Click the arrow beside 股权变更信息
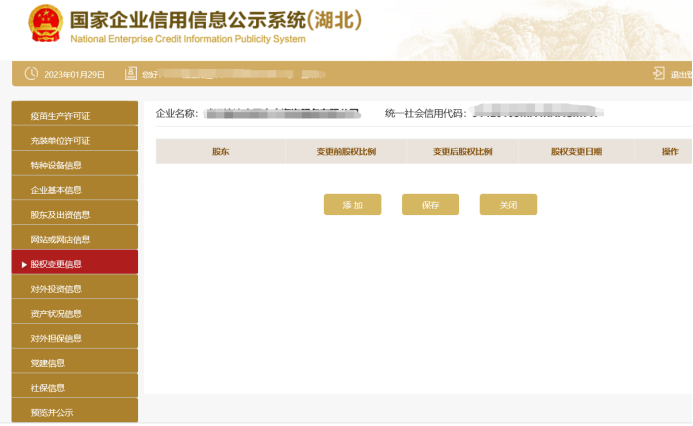 [24, 265]
